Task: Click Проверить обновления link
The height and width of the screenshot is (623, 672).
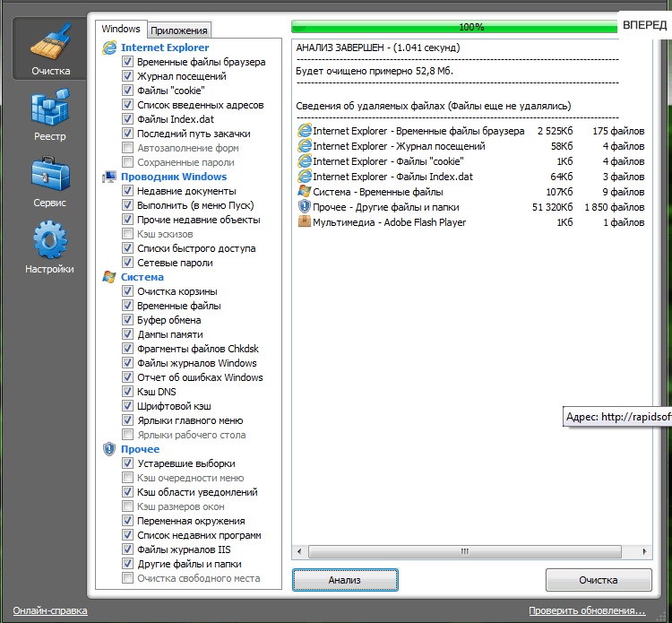Action: click(587, 610)
